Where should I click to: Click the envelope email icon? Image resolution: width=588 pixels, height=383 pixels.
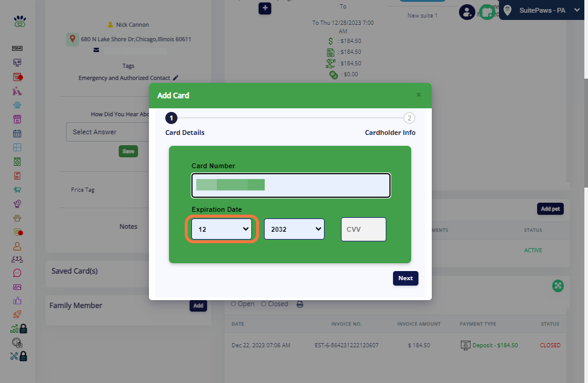[96, 50]
